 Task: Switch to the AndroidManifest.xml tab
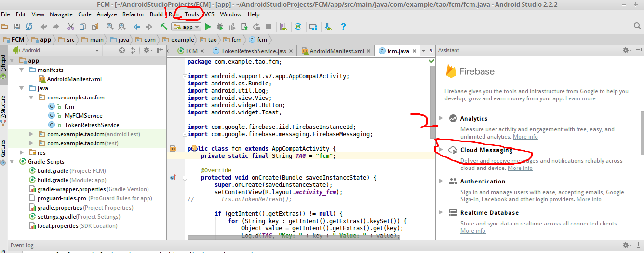[336, 51]
